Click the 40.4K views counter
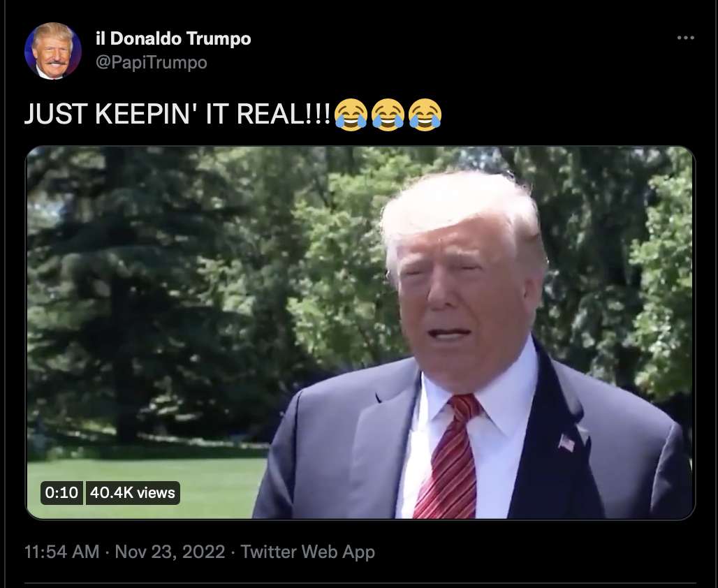This screenshot has height=588, width=718. [x=133, y=493]
